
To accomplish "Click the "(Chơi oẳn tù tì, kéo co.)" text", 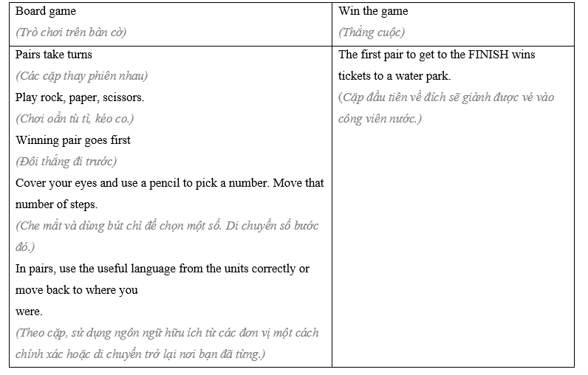I will [75, 119].
